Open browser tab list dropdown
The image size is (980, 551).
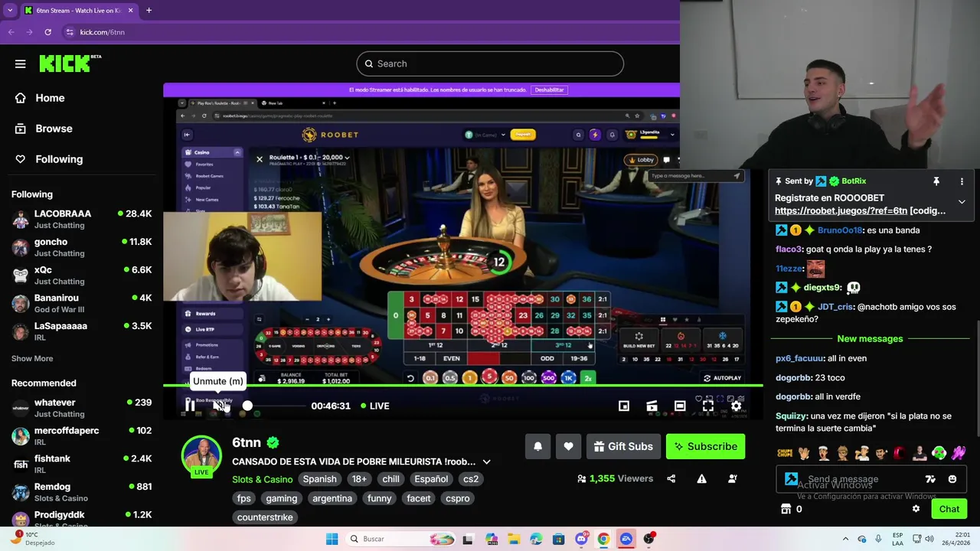point(10,11)
